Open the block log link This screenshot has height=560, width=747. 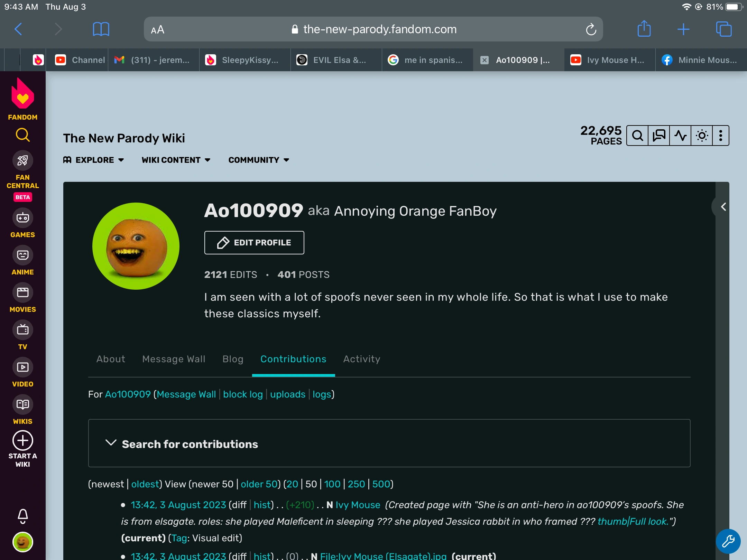pyautogui.click(x=243, y=394)
